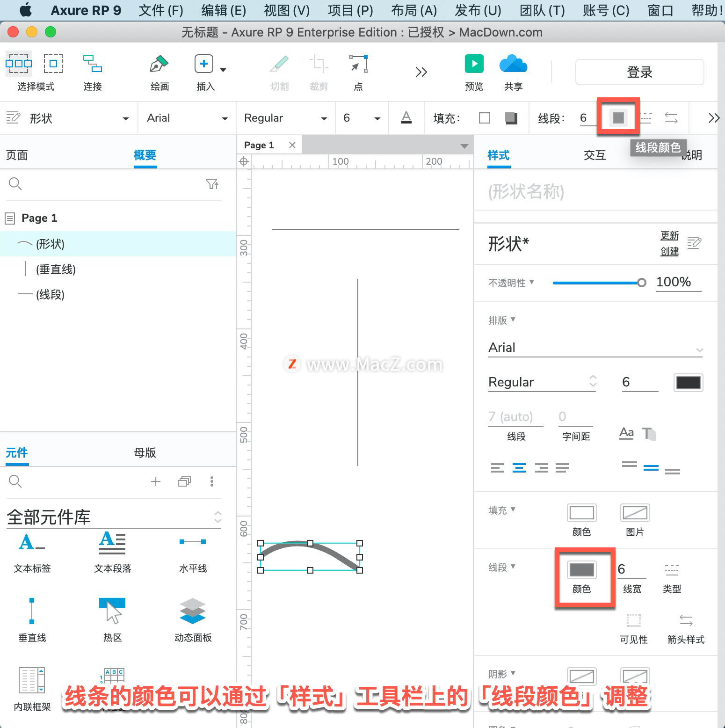This screenshot has height=728, width=725.
Task: Toggle 可见性 line visibility
Action: click(633, 620)
